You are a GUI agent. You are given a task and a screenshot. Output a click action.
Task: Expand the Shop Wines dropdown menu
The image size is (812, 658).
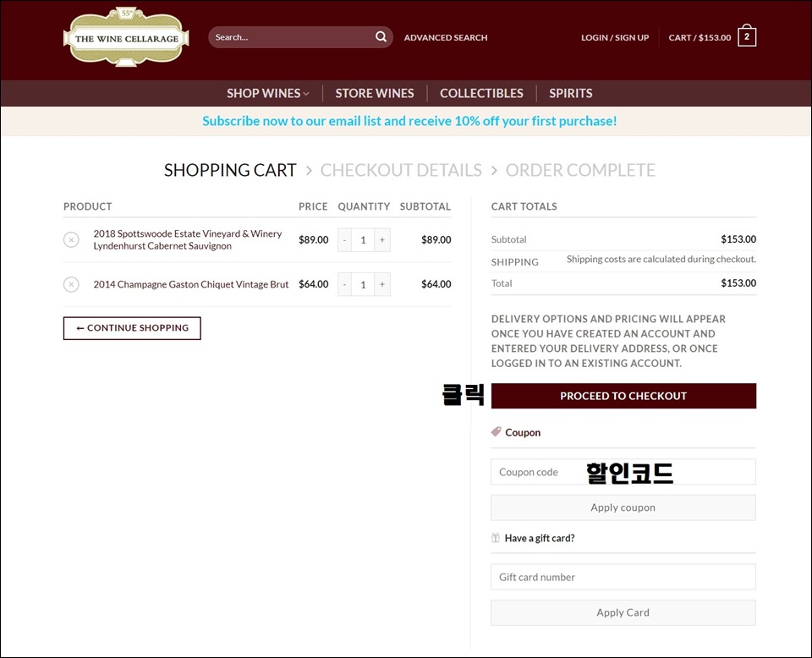coord(268,93)
